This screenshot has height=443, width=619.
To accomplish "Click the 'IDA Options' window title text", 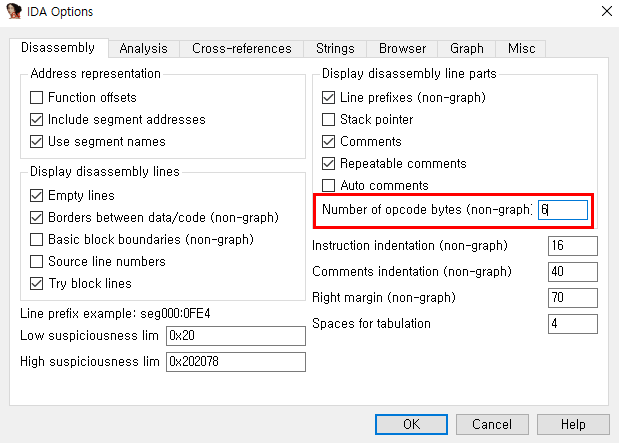I will pos(60,11).
